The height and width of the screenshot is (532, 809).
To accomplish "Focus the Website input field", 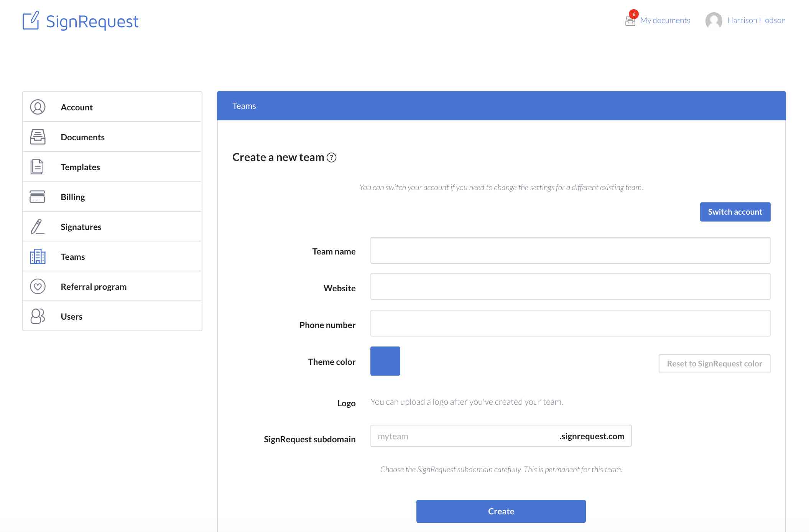I will click(x=570, y=286).
